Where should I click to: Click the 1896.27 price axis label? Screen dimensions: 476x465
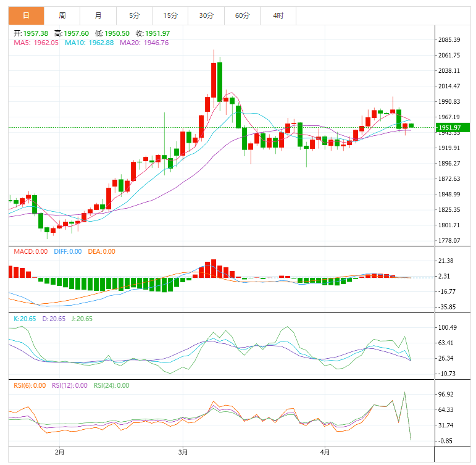pos(449,164)
